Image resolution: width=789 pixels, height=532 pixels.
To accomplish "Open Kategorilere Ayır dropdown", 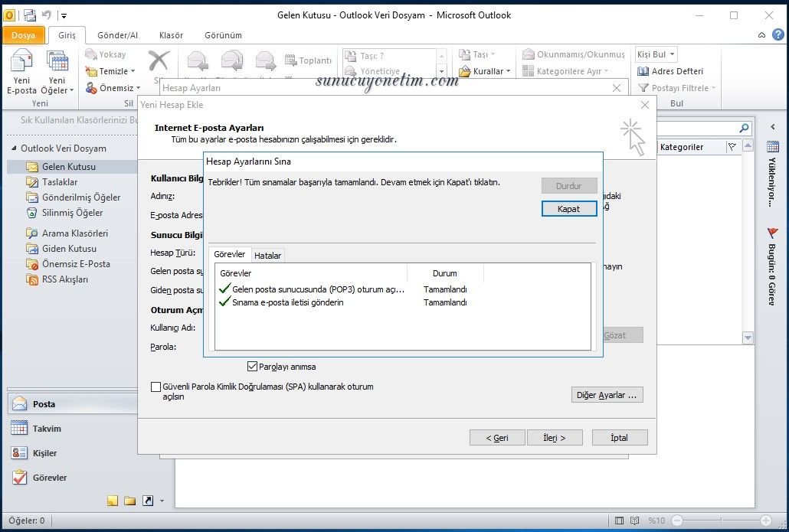I will pyautogui.click(x=565, y=71).
